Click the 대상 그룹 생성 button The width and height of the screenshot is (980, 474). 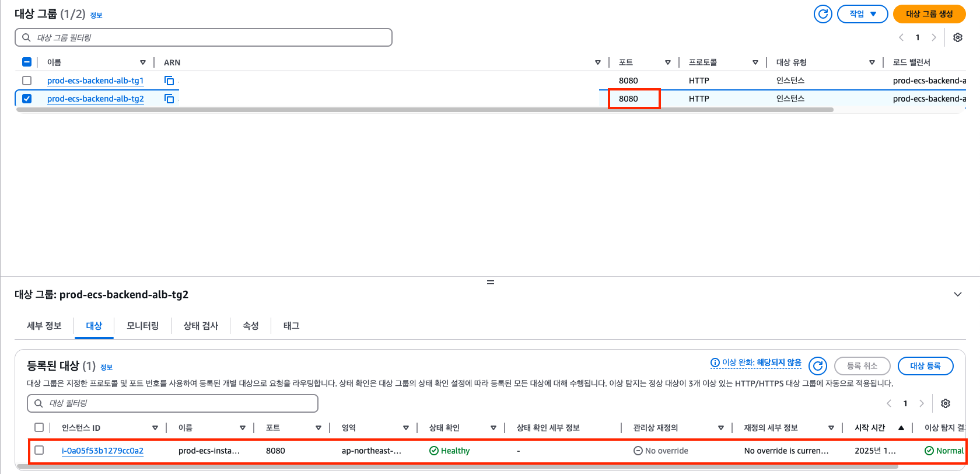[929, 14]
